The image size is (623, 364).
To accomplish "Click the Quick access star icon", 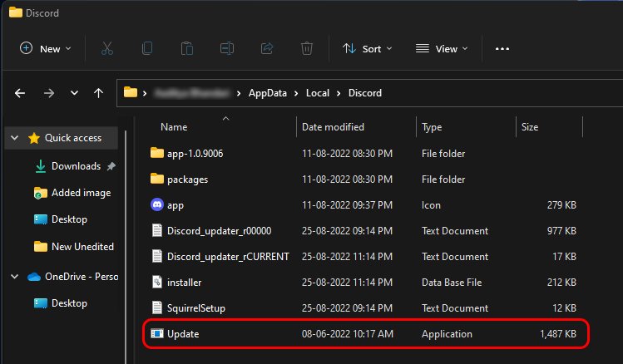I will click(x=34, y=138).
